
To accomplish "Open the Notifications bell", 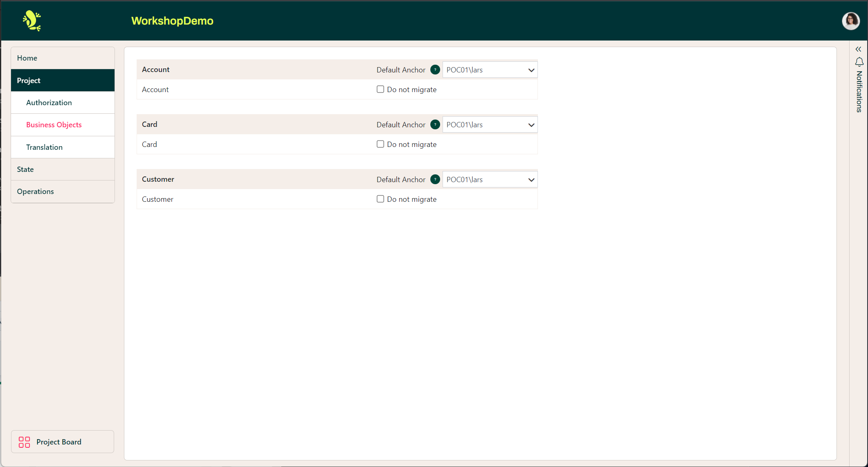I will [x=859, y=62].
